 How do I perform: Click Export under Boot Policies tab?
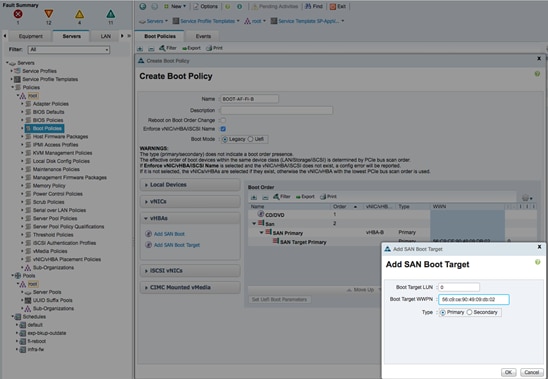tap(191, 48)
